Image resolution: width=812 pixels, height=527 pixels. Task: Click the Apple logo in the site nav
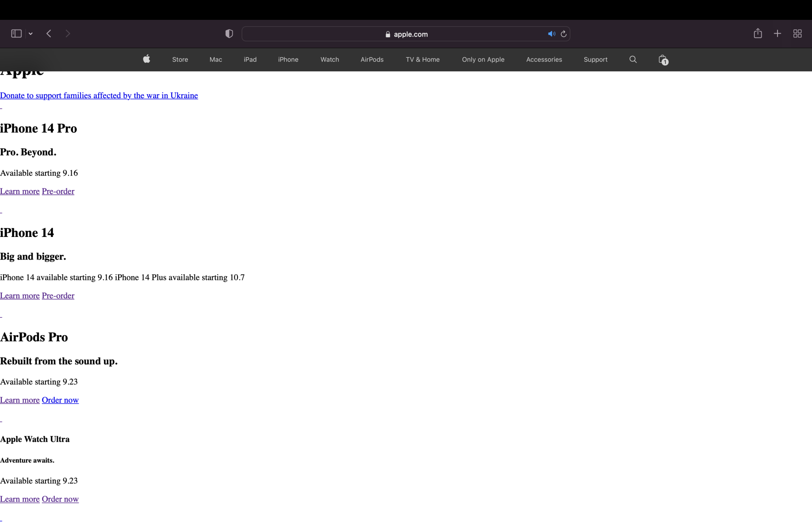coord(147,59)
